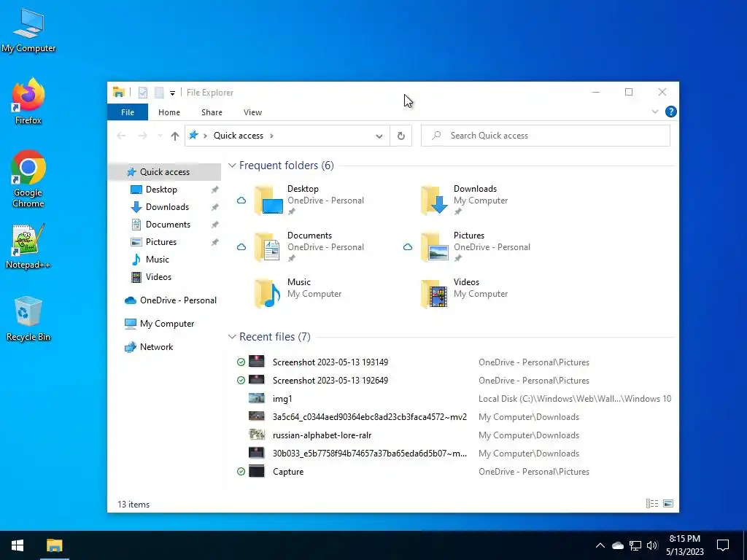The width and height of the screenshot is (747, 560).
Task: Select Videos in the navigation pane
Action: pos(164,277)
